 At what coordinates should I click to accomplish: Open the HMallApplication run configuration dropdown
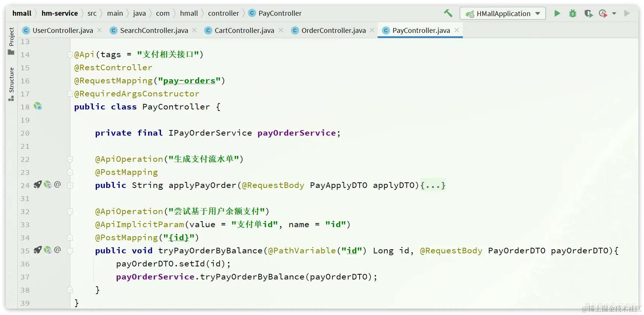503,13
